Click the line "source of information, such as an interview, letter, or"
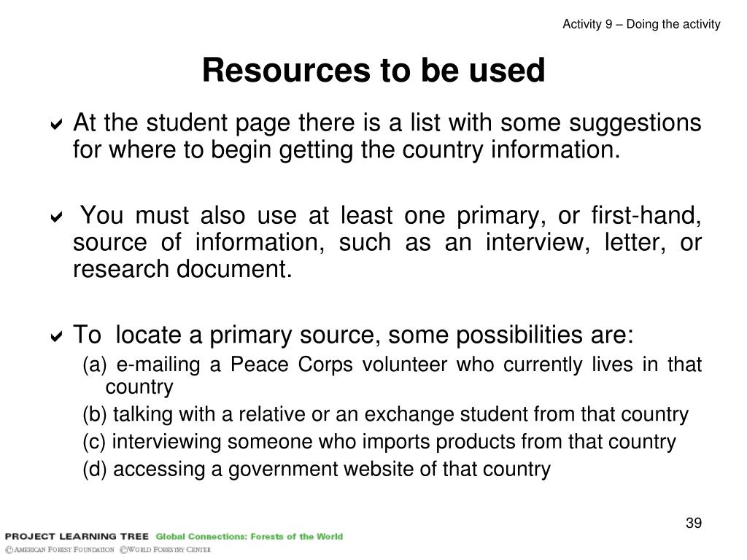 (387, 242)
